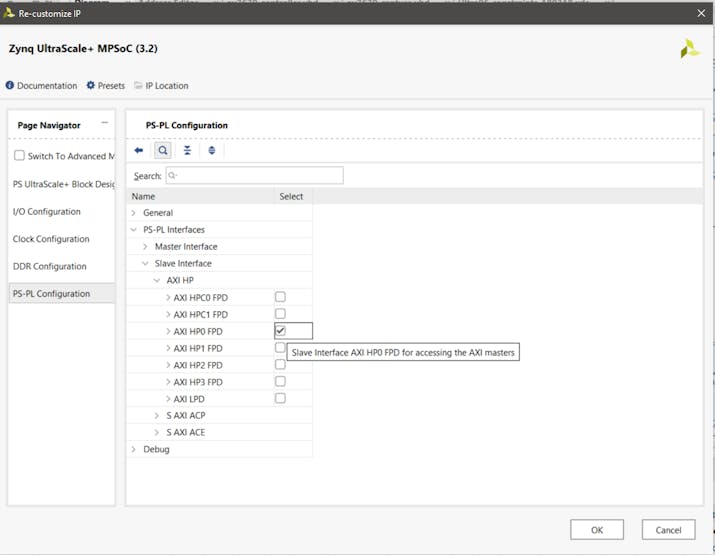The image size is (715, 555).
Task: Expand the AXI HPC0 FPD row
Action: coord(168,297)
